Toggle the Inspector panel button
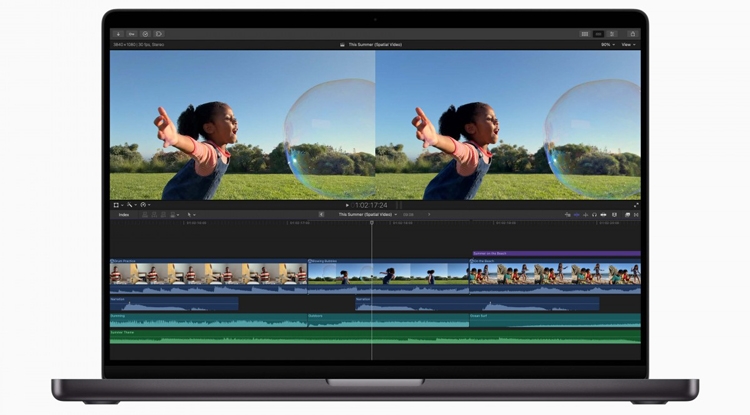This screenshot has width=750, height=415. click(612, 34)
